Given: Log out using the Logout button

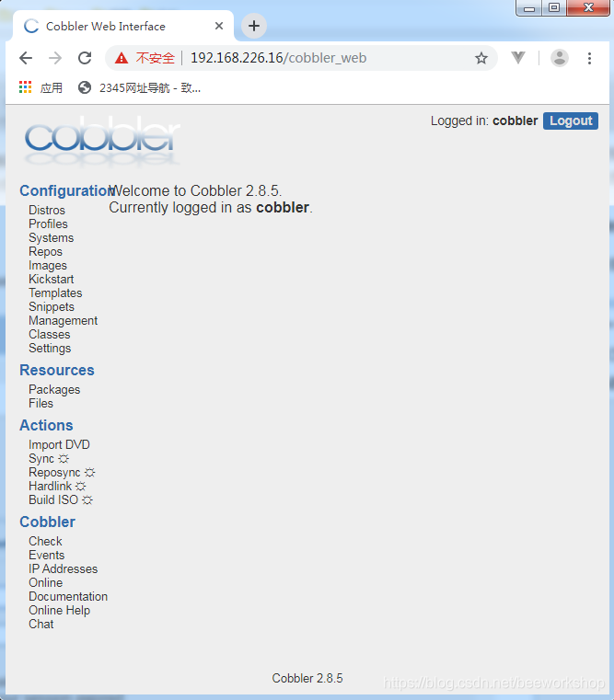Looking at the screenshot, I should point(571,121).
